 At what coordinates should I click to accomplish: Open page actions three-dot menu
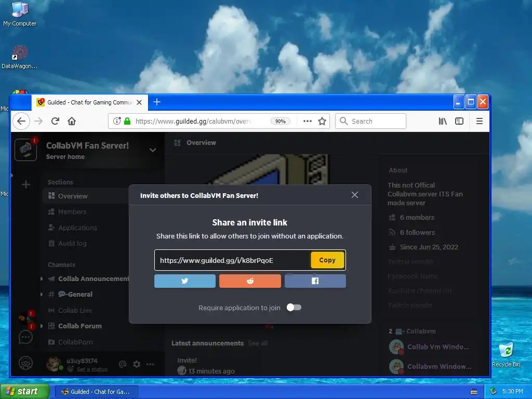click(308, 121)
